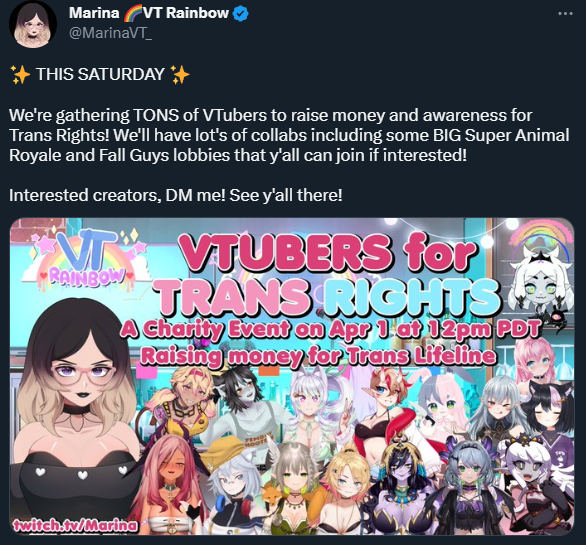Screen dimensions: 586x545
Task: Click the rainbow emoji in display name
Action: pyautogui.click(x=131, y=13)
